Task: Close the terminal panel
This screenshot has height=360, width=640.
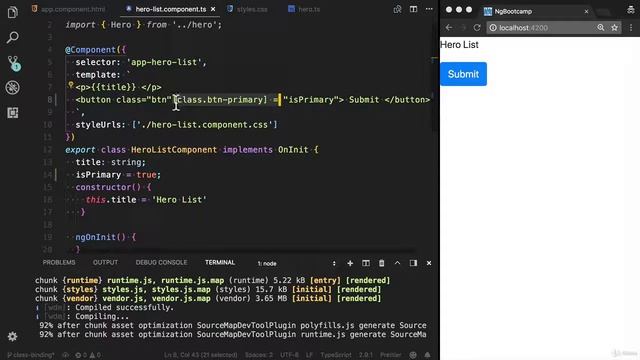Action: [x=429, y=263]
